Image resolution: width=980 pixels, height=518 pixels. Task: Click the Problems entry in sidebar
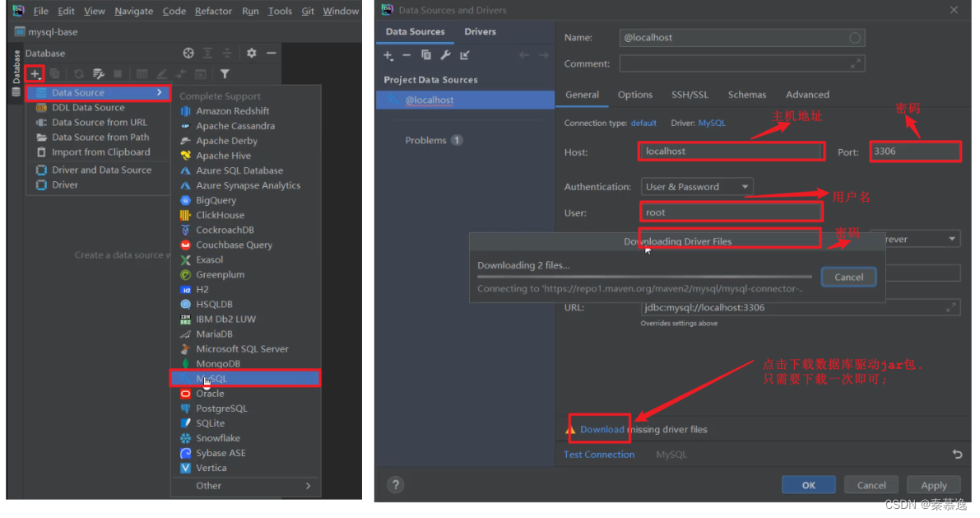pos(434,140)
